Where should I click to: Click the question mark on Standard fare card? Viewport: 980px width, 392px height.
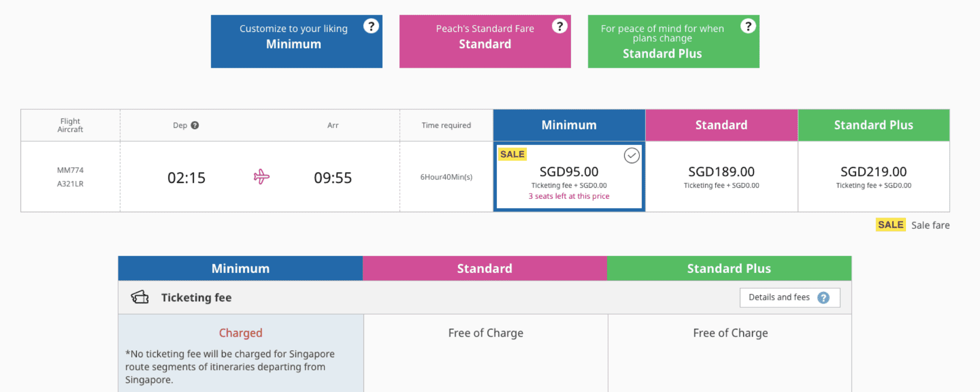pos(560,26)
